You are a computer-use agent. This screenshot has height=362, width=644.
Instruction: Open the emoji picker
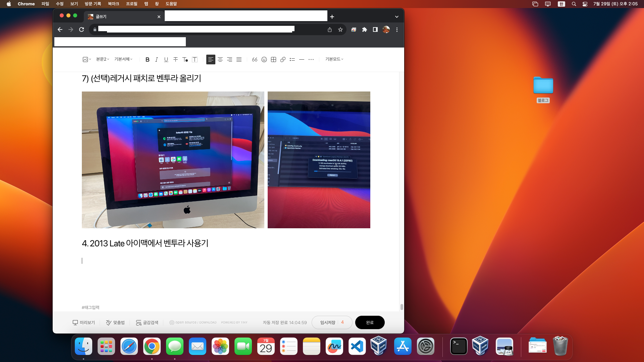point(264,59)
